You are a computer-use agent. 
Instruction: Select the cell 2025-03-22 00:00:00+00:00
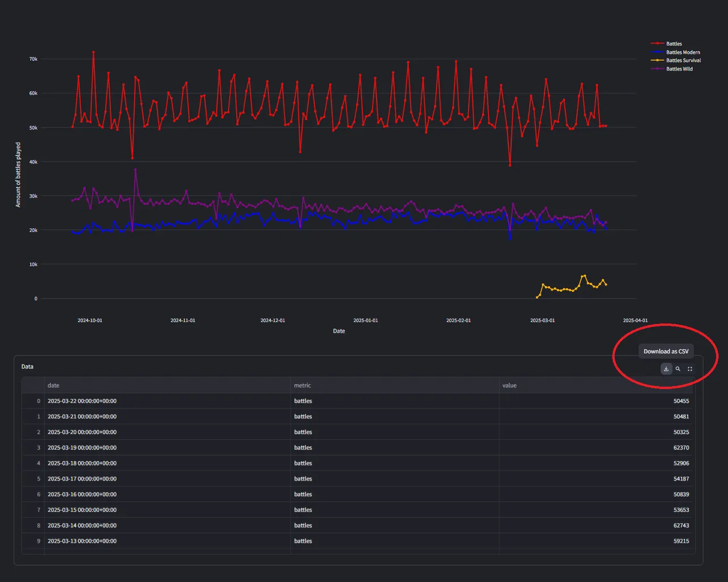click(x=167, y=401)
